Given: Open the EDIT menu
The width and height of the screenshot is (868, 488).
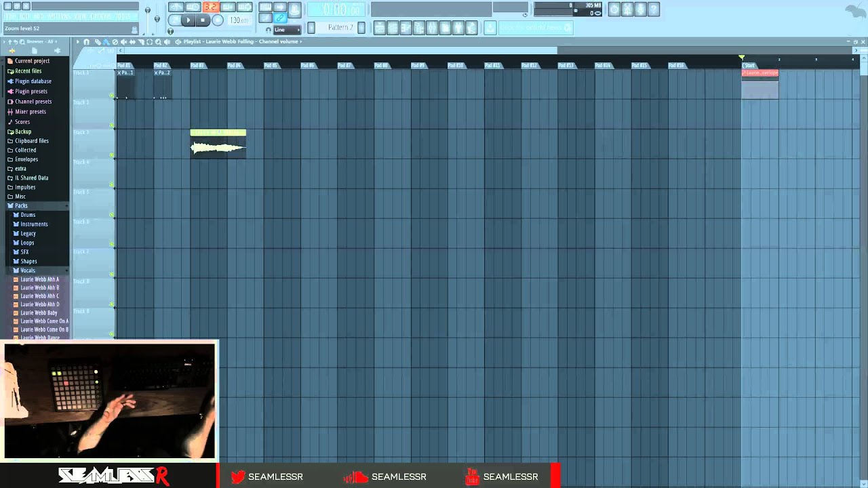Looking at the screenshot, I should 25,16.
